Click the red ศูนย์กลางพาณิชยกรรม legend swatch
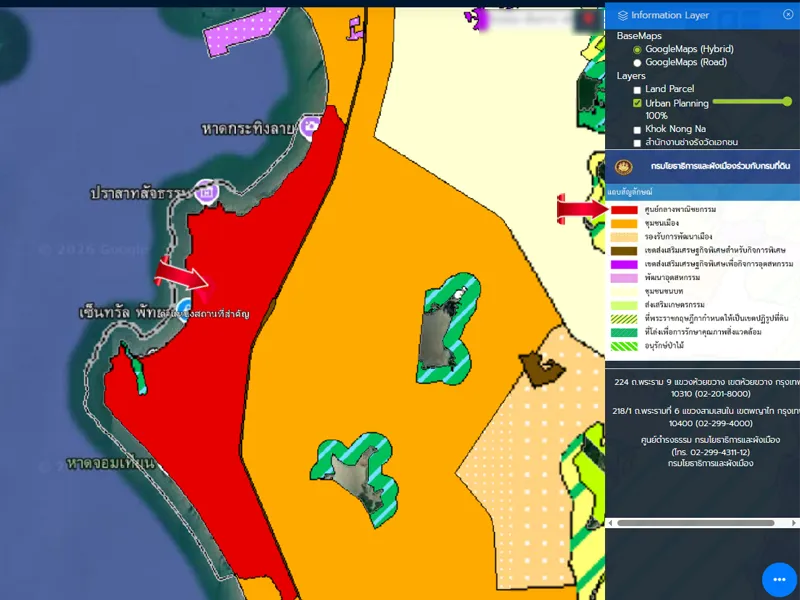The image size is (800, 600). [624, 210]
